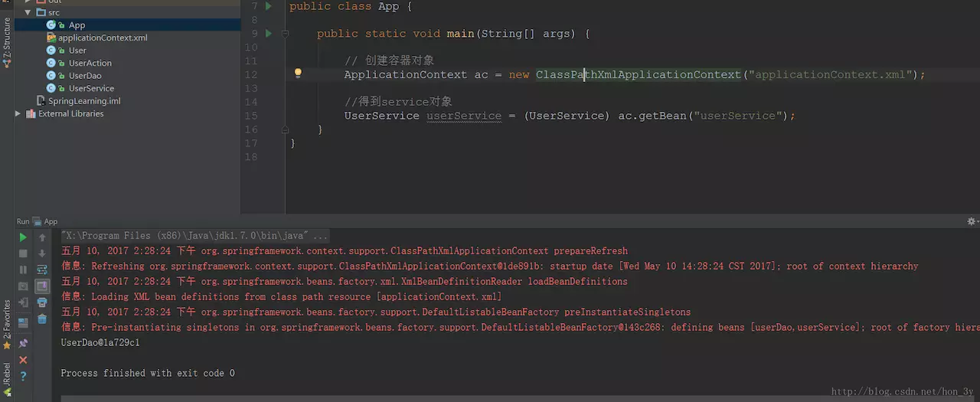Open the Structure tool window tab
The image size is (980, 402).
pyautogui.click(x=7, y=44)
